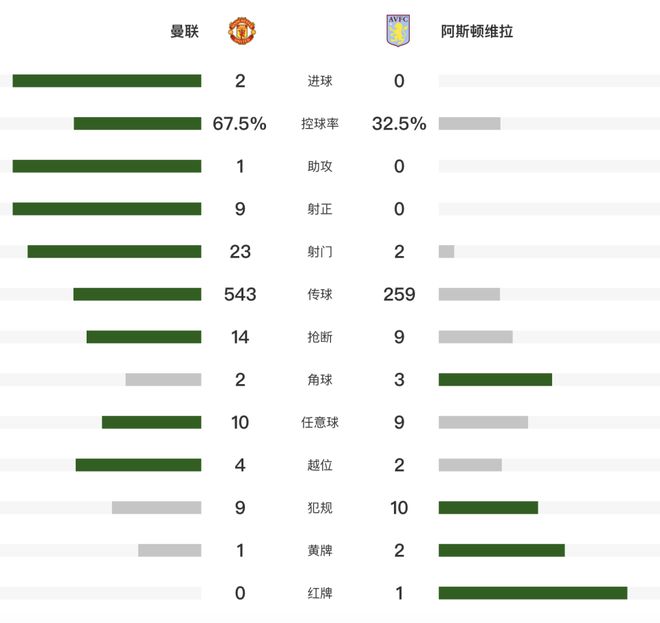Screen dimensions: 660x623
Task: Click the 进球 stat label
Action: coord(320,81)
